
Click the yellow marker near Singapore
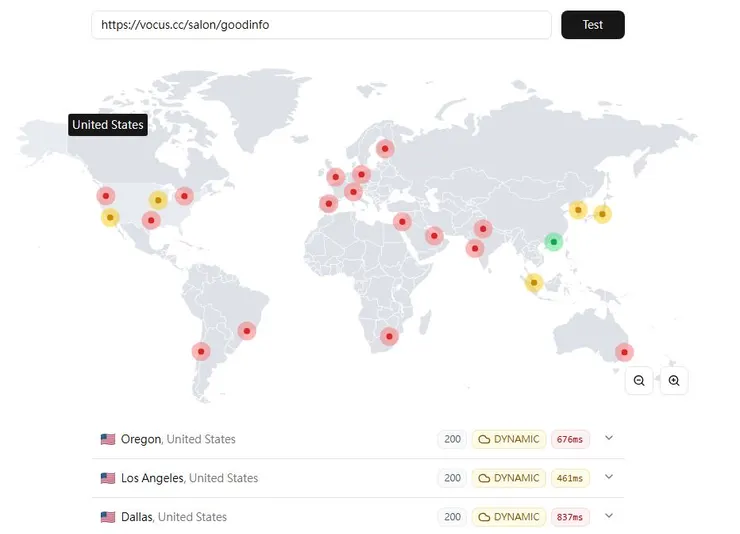pos(534,283)
